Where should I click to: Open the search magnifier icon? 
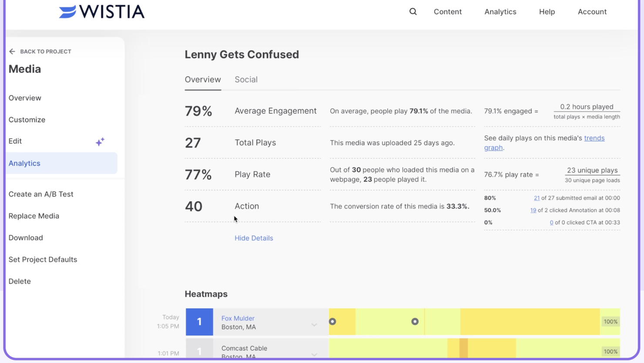point(413,12)
